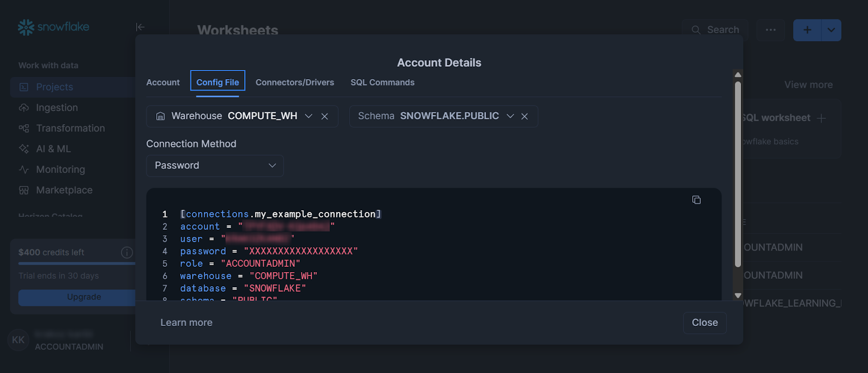Viewport: 868px width, 373px height.
Task: Open the Warehouse COMPUTE_WH dropdown
Action: (x=309, y=116)
